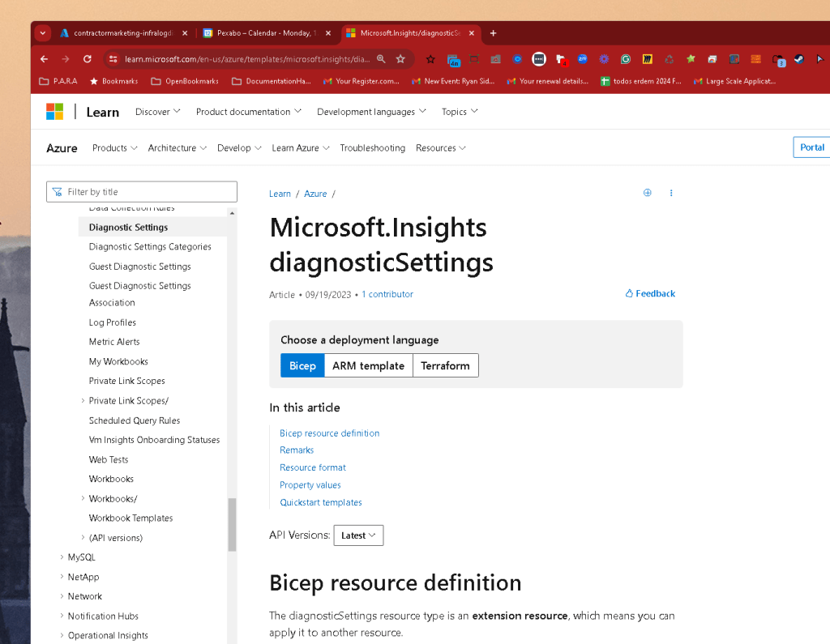The height and width of the screenshot is (644, 830).
Task: Open Product documentation dropdown
Action: (x=249, y=112)
